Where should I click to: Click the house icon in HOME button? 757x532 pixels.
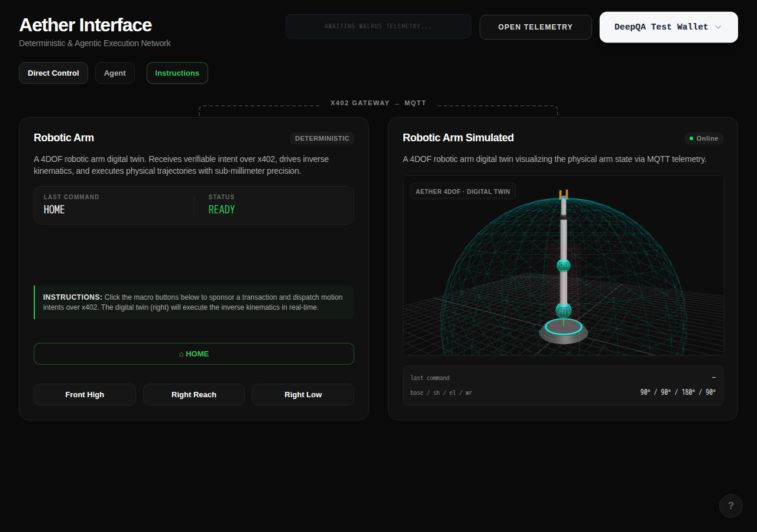(181, 354)
